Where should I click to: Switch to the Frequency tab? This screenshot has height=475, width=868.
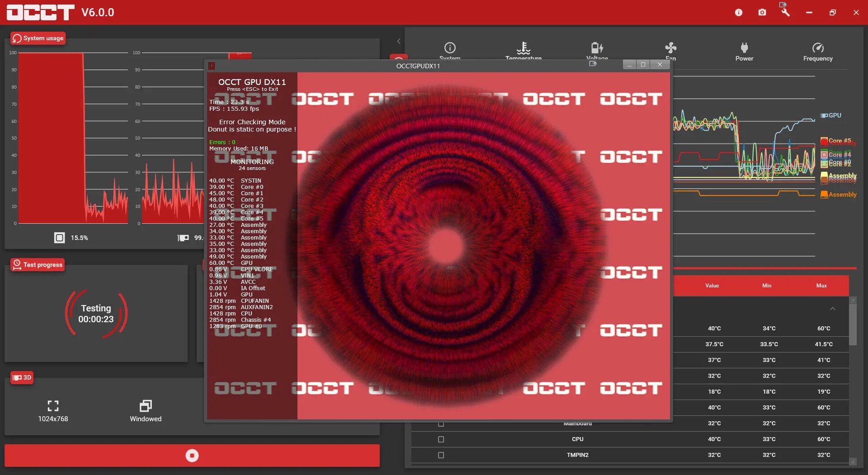click(818, 52)
